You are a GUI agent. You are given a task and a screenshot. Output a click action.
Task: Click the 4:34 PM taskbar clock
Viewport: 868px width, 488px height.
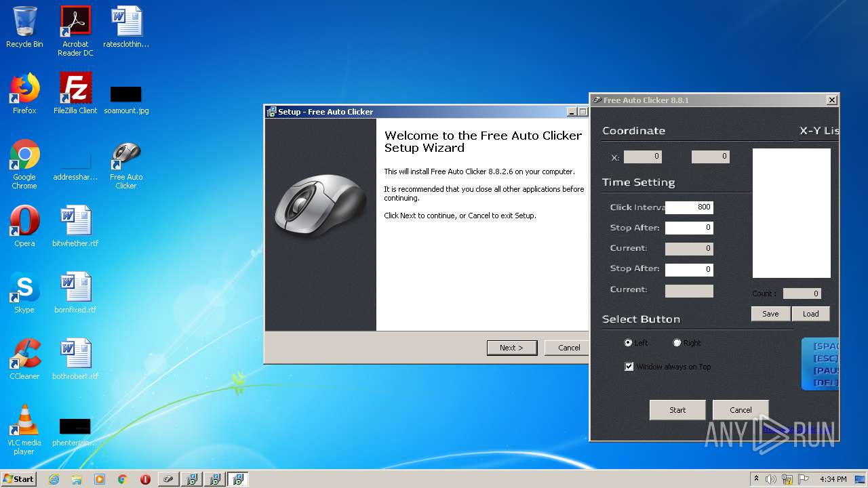click(x=833, y=479)
